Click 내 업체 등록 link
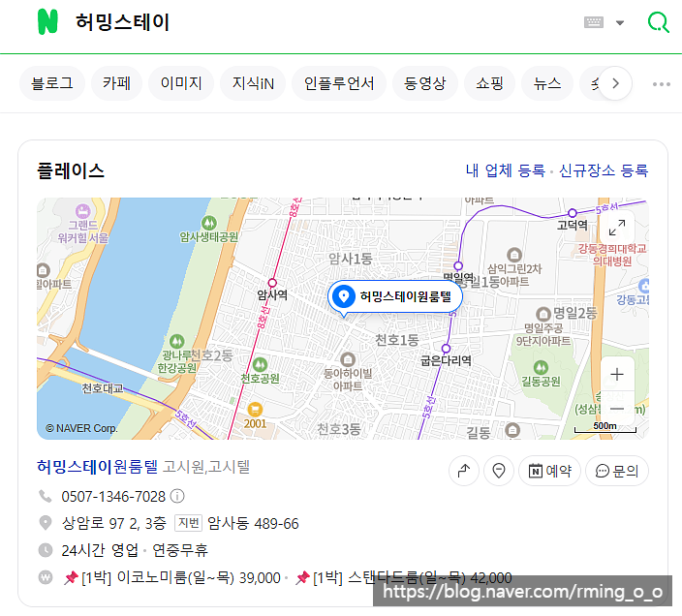The width and height of the screenshot is (682, 616). click(505, 170)
